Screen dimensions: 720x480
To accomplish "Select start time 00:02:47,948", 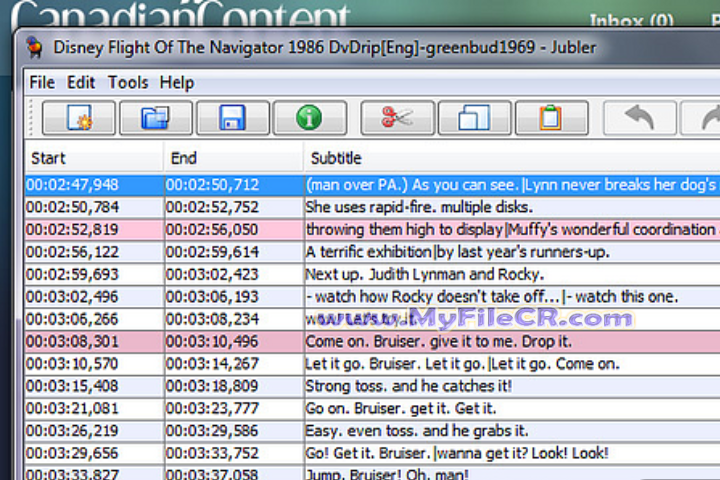I will pyautogui.click(x=72, y=185).
